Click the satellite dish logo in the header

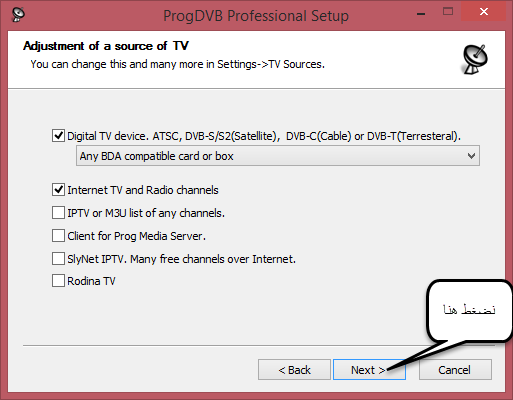[475, 59]
